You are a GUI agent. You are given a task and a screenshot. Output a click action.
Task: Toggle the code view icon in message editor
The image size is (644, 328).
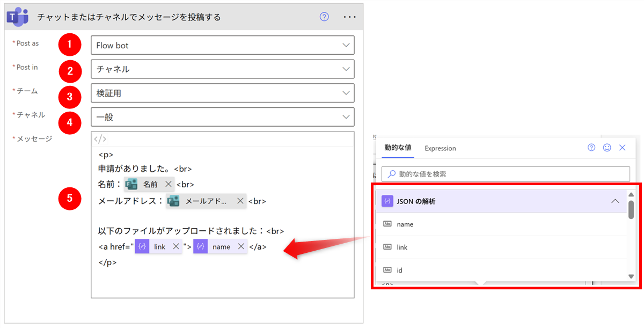tap(100, 139)
